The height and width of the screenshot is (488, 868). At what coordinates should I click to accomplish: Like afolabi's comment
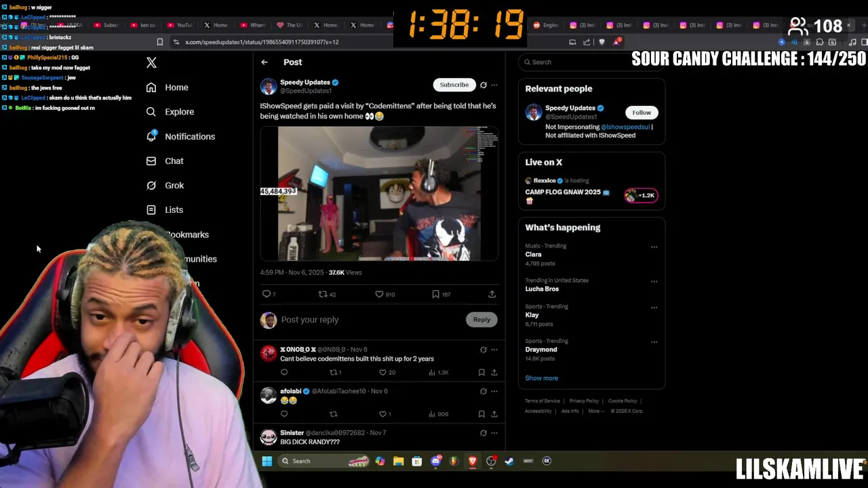pos(382,414)
